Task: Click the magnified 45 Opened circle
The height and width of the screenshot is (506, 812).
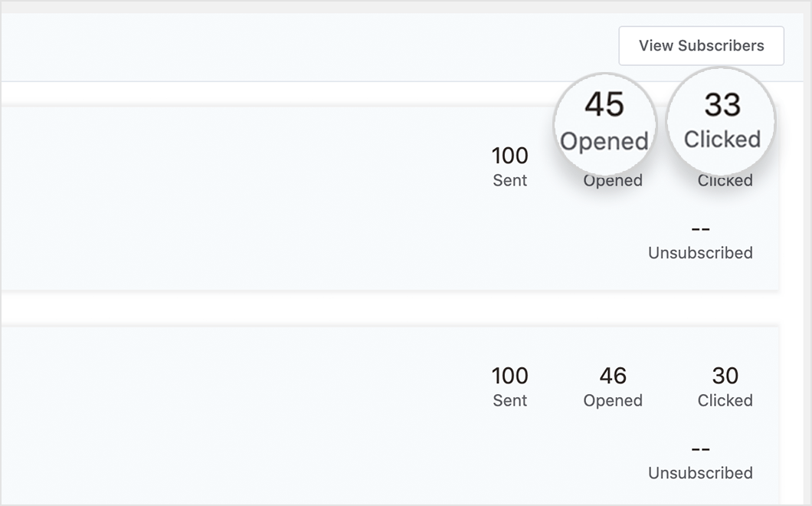Action: (604, 123)
